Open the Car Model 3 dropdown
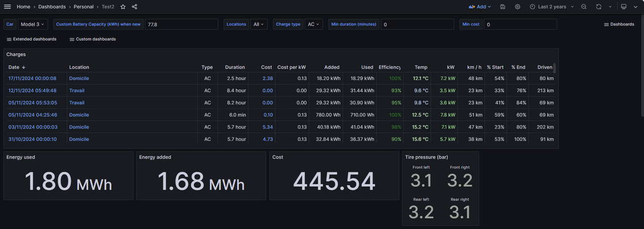The width and height of the screenshot is (644, 229). [33, 24]
